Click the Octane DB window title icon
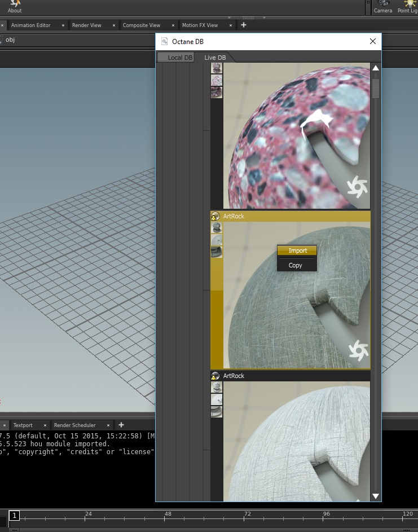The width and height of the screenshot is (418, 532). [x=165, y=41]
